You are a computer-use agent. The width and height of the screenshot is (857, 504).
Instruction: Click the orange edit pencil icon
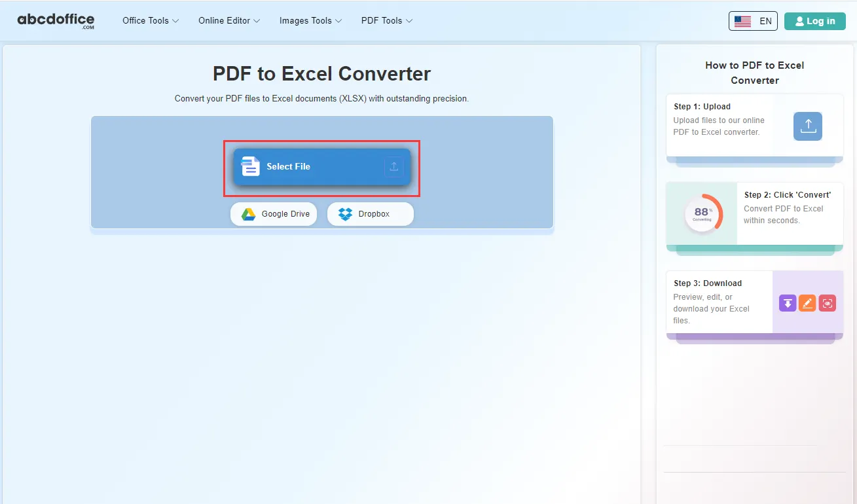tap(807, 303)
